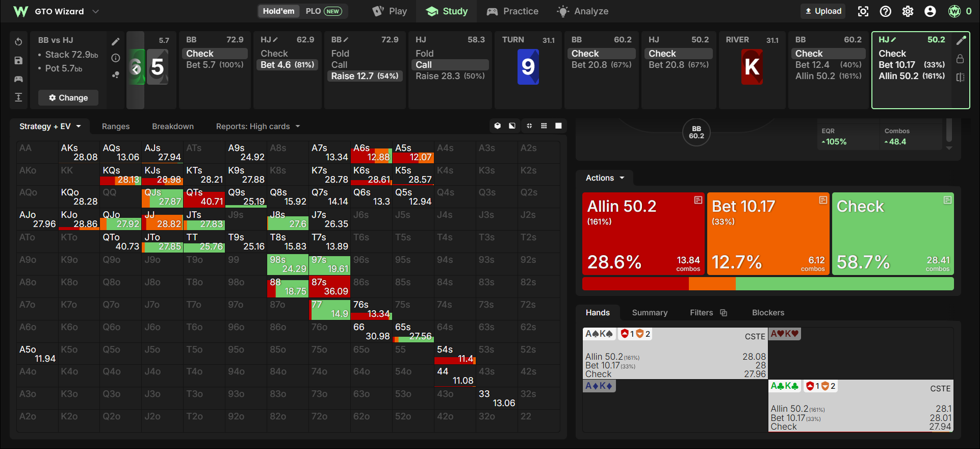Open the info icon in spot panel
Viewport: 980px width, 449px height.
pos(116,58)
